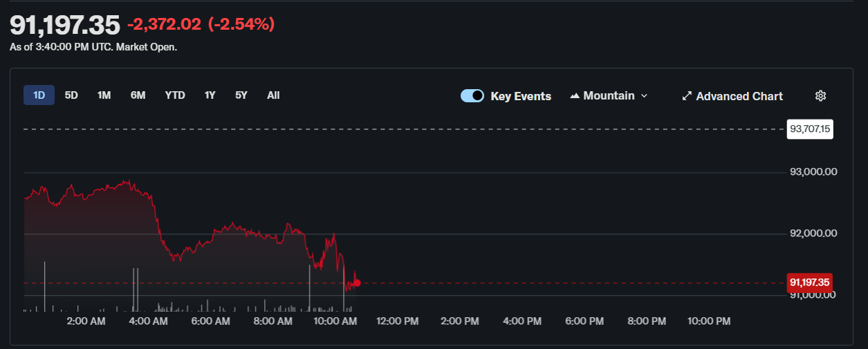
Task: Click the 10:00 AM time axis label
Action: coord(335,321)
